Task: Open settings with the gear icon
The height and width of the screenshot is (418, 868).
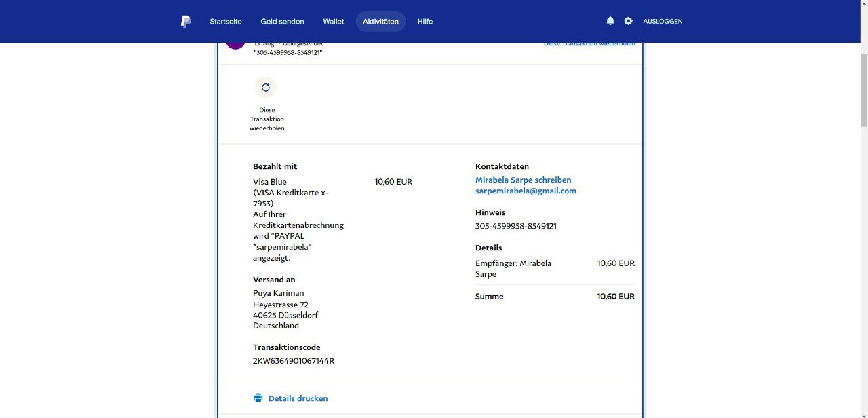Action: [x=628, y=21]
